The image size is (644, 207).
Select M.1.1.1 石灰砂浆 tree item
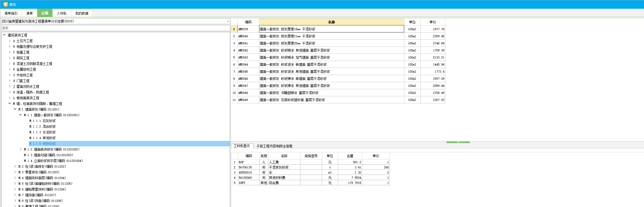tap(42, 121)
